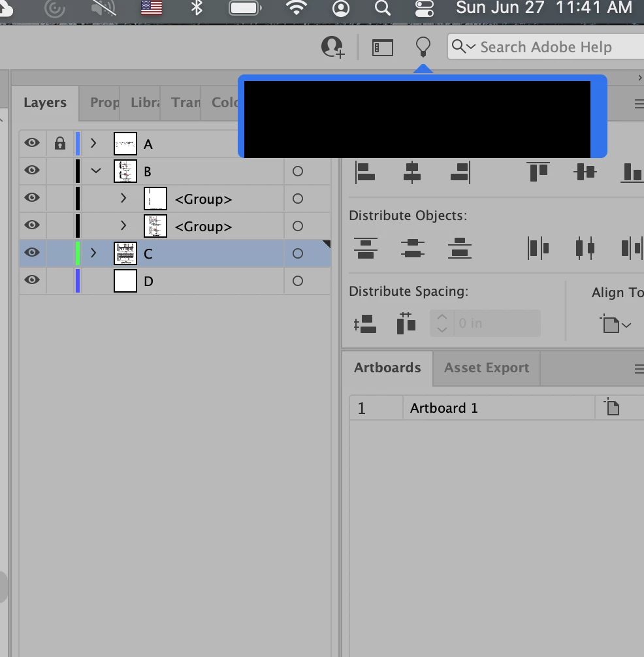The height and width of the screenshot is (657, 644).
Task: Click Horizontal Distribute Space icon
Action: tap(406, 323)
